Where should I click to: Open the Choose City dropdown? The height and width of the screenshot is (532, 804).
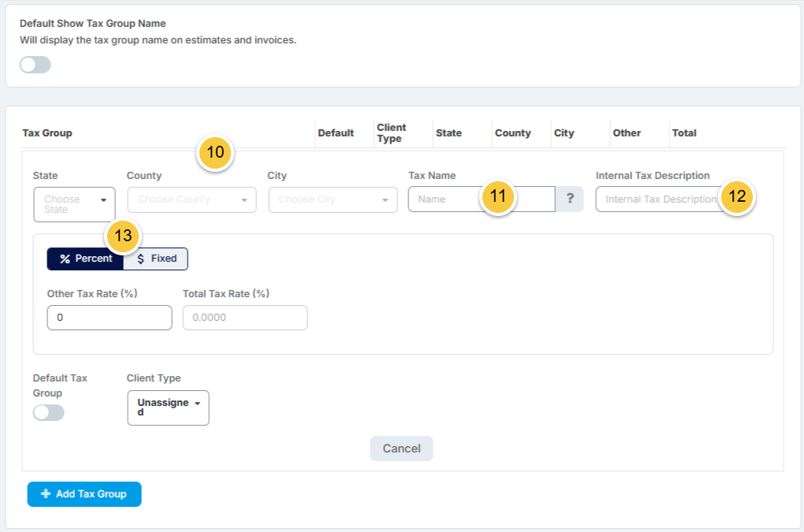point(333,200)
